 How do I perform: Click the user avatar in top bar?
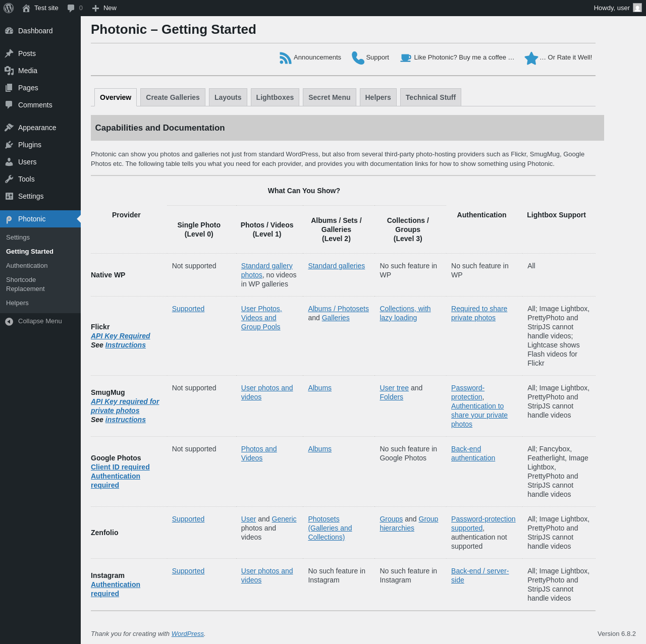click(637, 8)
